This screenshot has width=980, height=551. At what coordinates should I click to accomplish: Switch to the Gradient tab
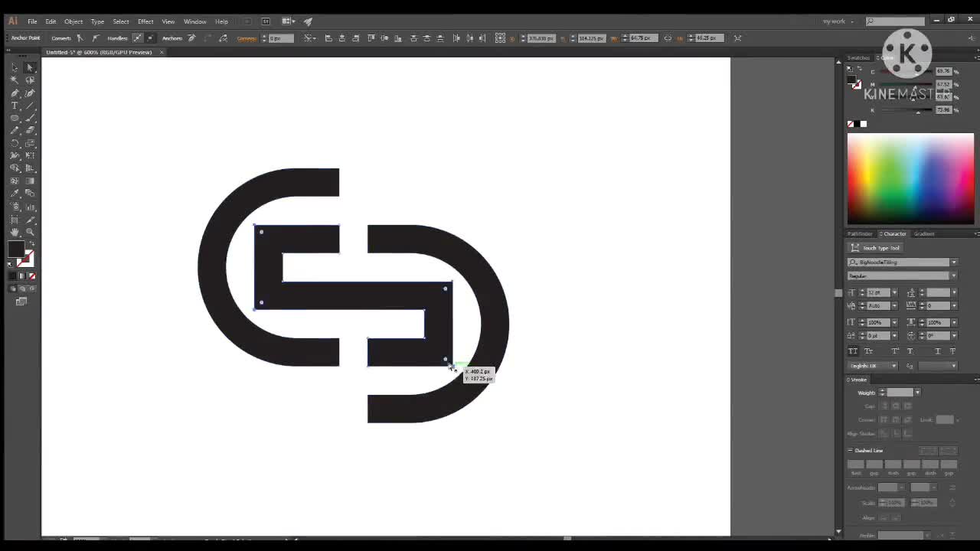click(924, 234)
